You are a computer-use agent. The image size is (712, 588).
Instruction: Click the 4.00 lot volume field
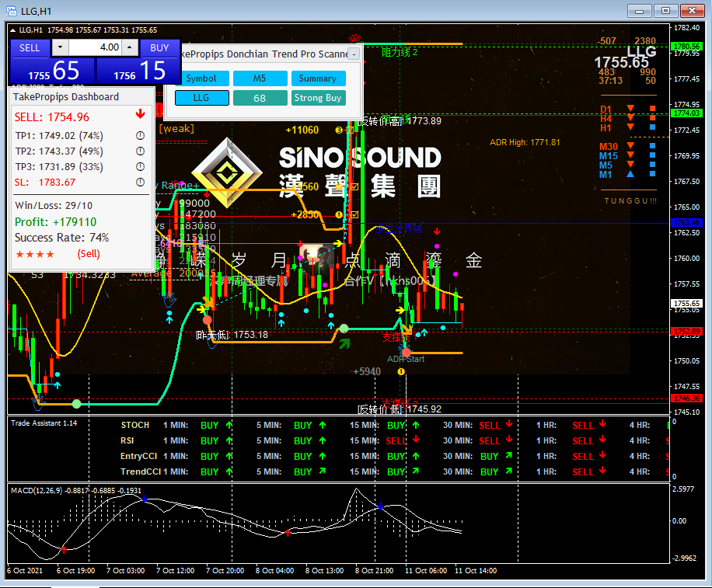click(95, 47)
